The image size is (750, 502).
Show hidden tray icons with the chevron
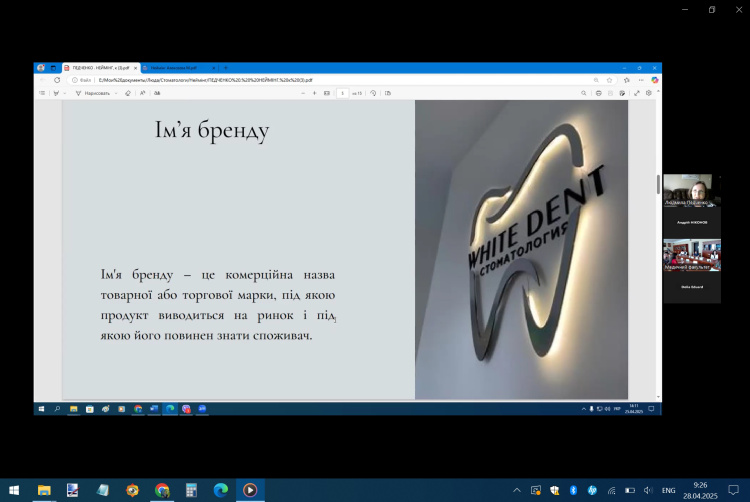(517, 490)
